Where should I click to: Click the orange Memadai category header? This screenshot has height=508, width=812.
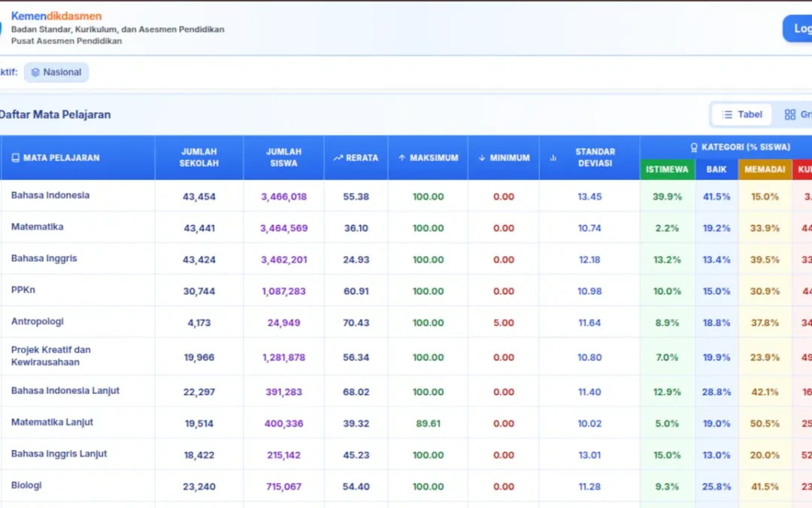click(765, 169)
